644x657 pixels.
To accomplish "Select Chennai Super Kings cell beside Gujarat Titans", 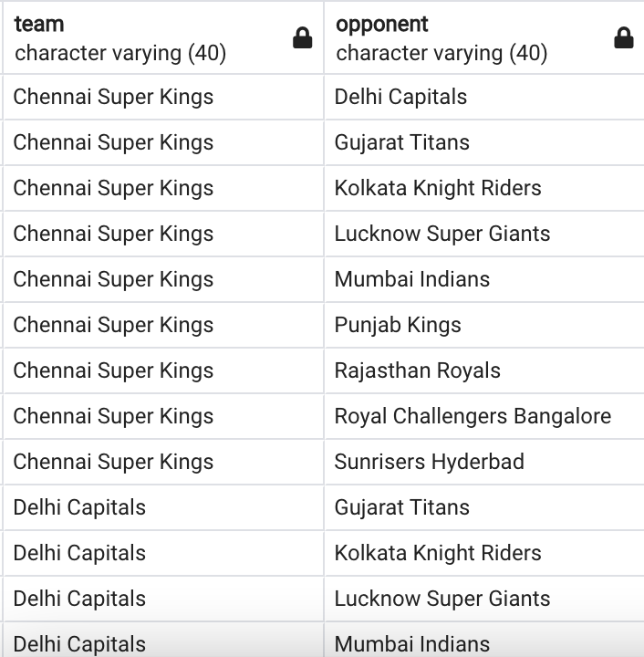I will [163, 142].
